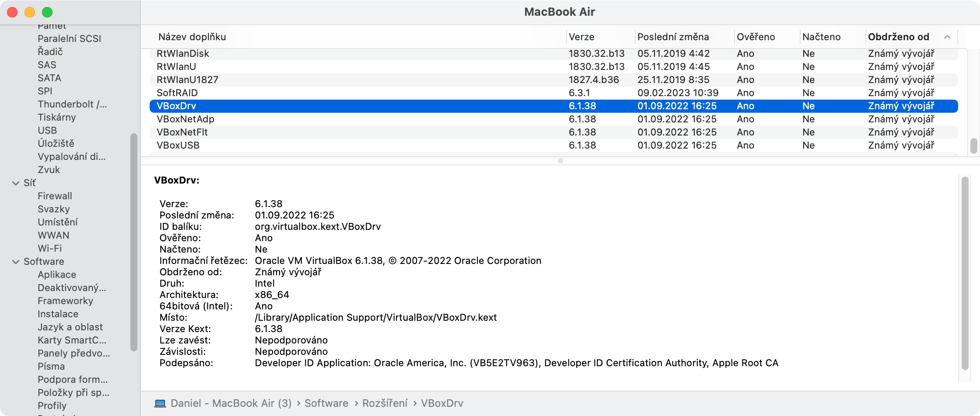Screen dimensions: 980x416
Task: Open Deaktivovaný software in the sidebar
Action: [72, 288]
